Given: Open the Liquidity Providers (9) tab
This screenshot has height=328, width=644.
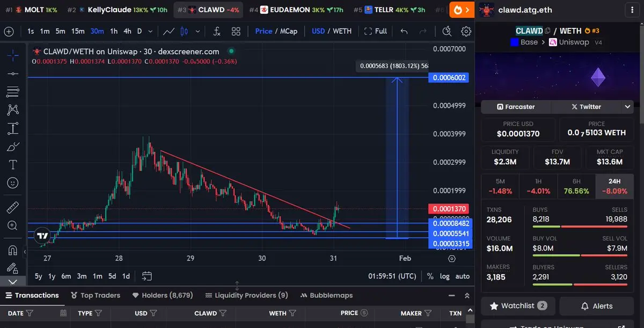Looking at the screenshot, I should coord(246,295).
